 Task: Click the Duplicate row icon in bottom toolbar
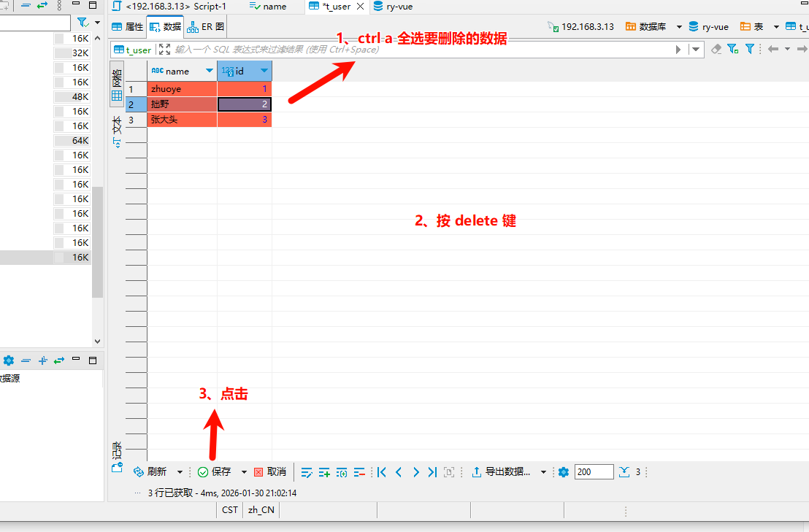(x=342, y=472)
